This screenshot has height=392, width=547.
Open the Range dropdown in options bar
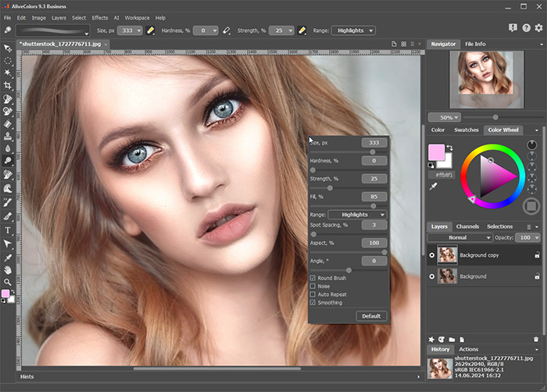pyautogui.click(x=353, y=30)
